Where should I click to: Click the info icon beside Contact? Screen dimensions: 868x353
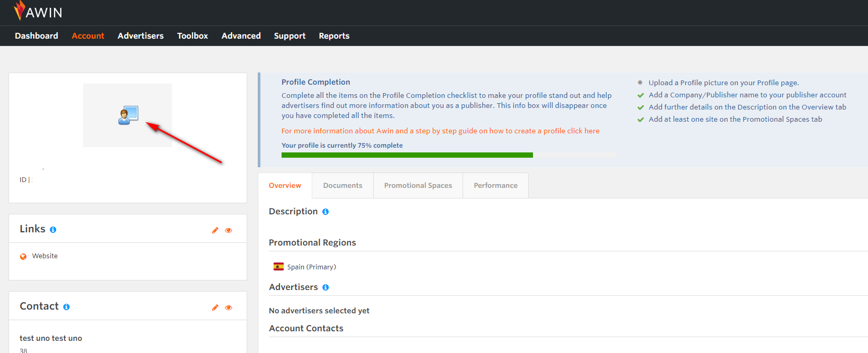click(x=66, y=307)
